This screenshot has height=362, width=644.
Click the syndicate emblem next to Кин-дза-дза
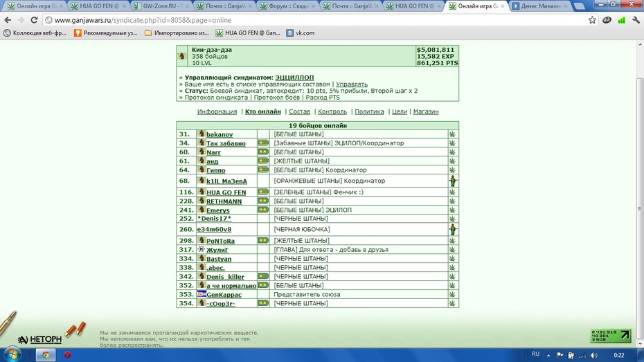tap(182, 56)
